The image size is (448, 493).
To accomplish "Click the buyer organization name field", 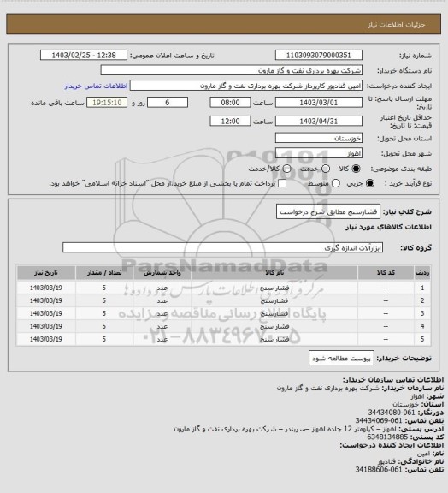I will pyautogui.click(x=231, y=70).
